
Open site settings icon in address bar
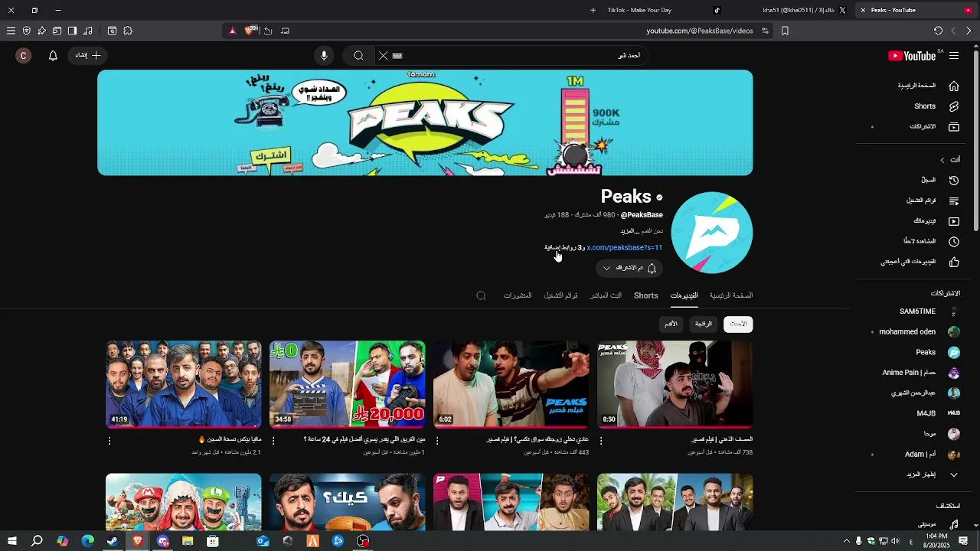765,31
